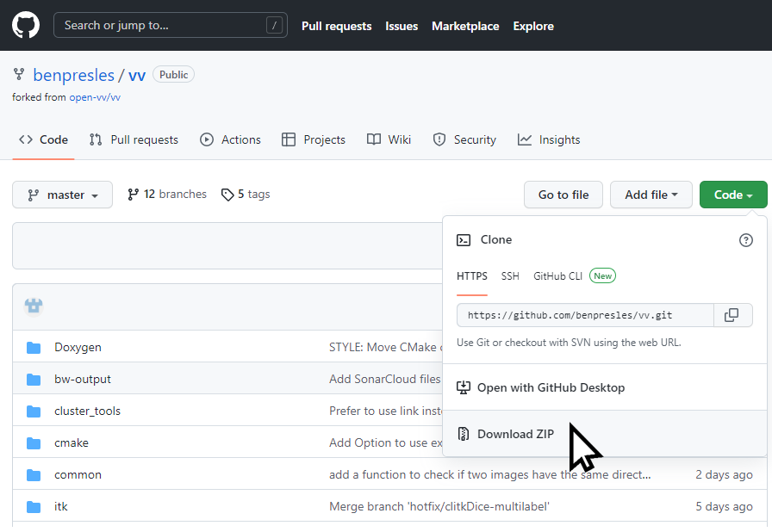Click the Doxygen folder icon

coord(34,348)
